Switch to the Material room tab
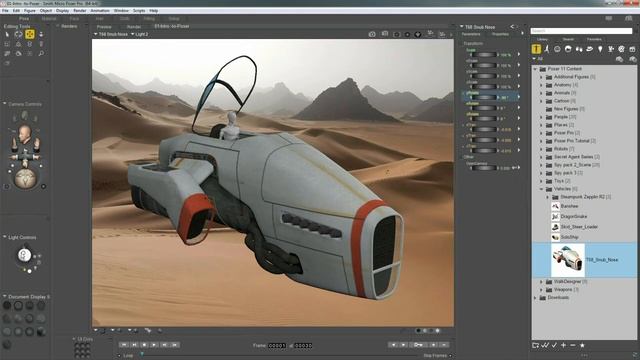640x360 pixels. click(49, 19)
